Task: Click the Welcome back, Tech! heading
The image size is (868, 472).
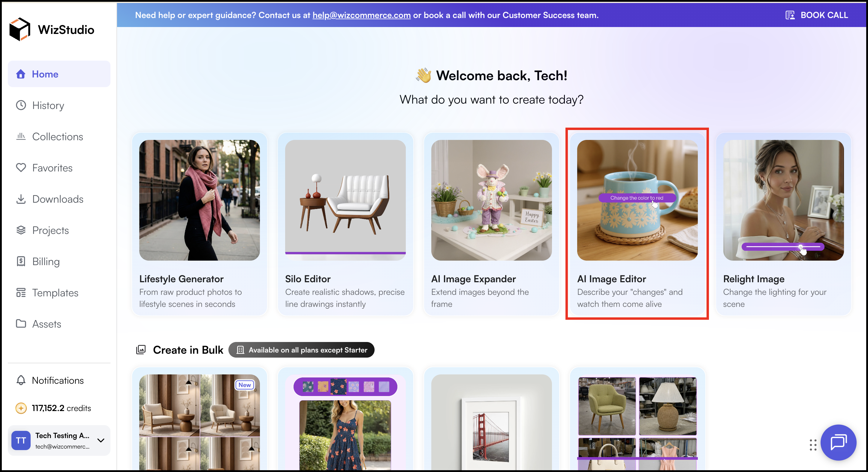Action: (x=502, y=76)
